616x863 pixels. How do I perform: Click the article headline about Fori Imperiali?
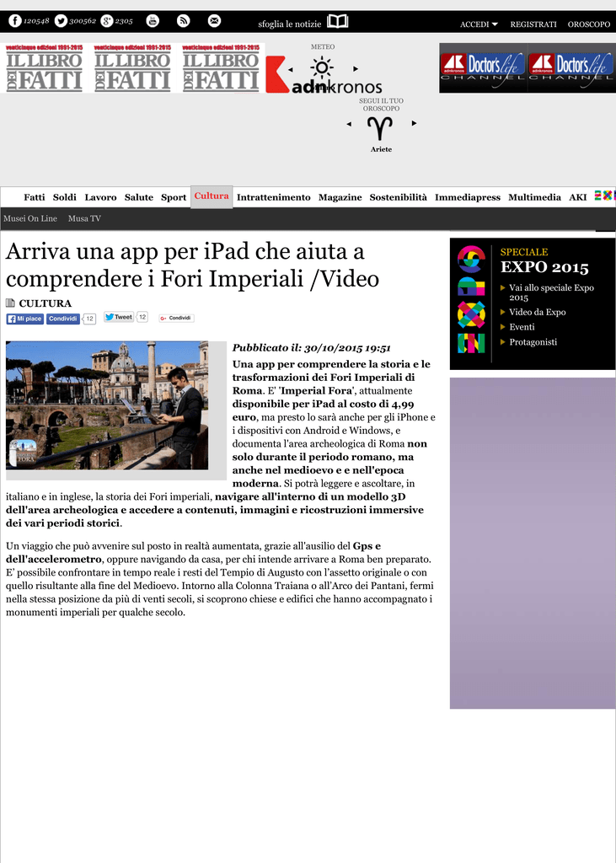click(x=192, y=265)
